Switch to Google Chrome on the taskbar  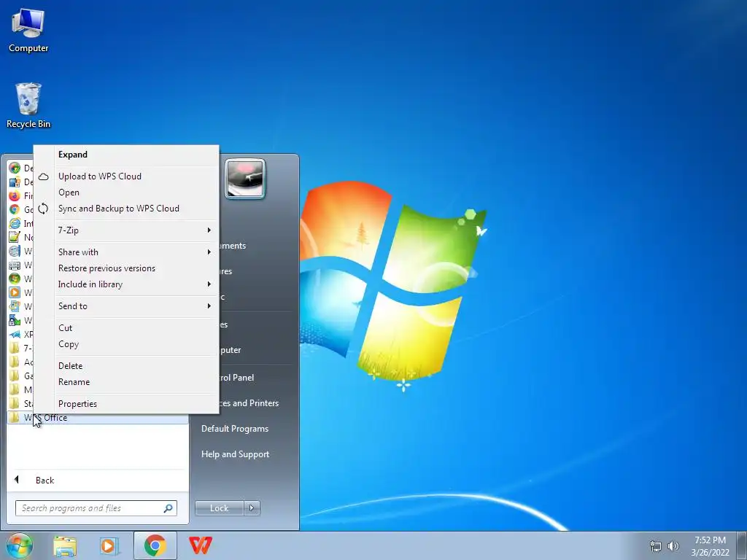coord(155,545)
